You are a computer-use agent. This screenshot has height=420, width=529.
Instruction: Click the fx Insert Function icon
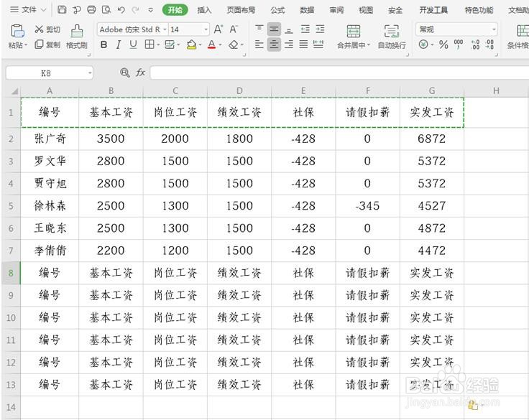coord(140,73)
